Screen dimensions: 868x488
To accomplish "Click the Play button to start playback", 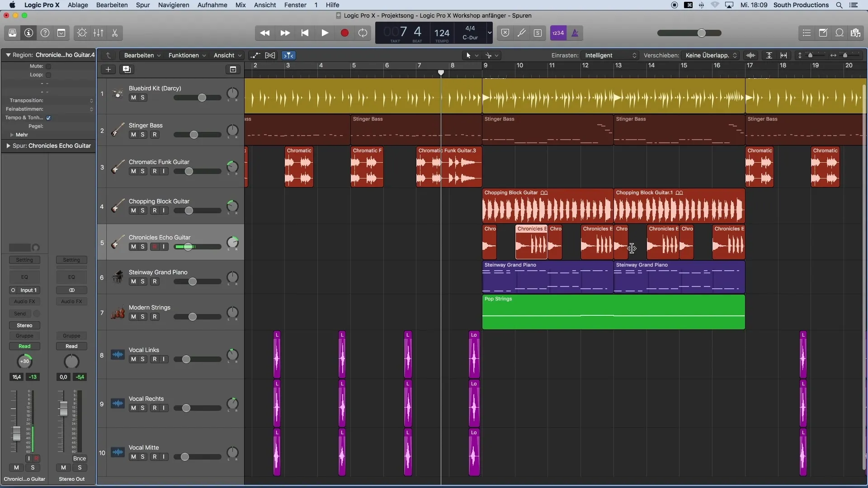I will pos(324,33).
